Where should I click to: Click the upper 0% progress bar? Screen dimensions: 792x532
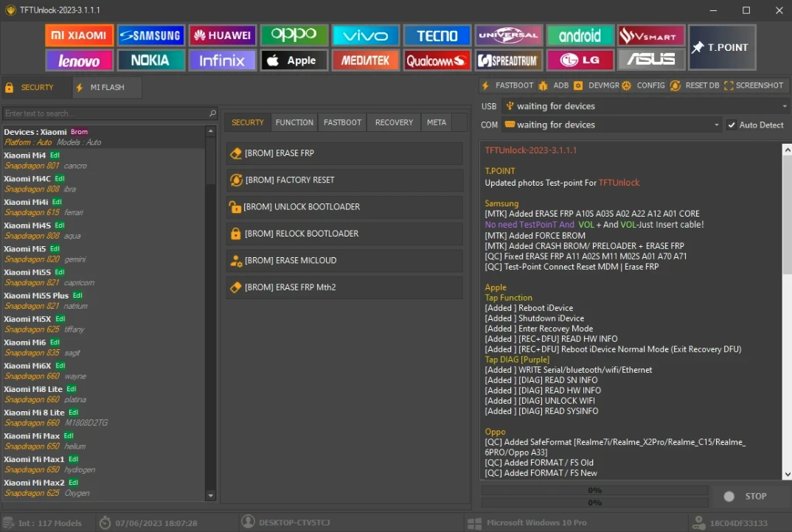[x=594, y=490]
